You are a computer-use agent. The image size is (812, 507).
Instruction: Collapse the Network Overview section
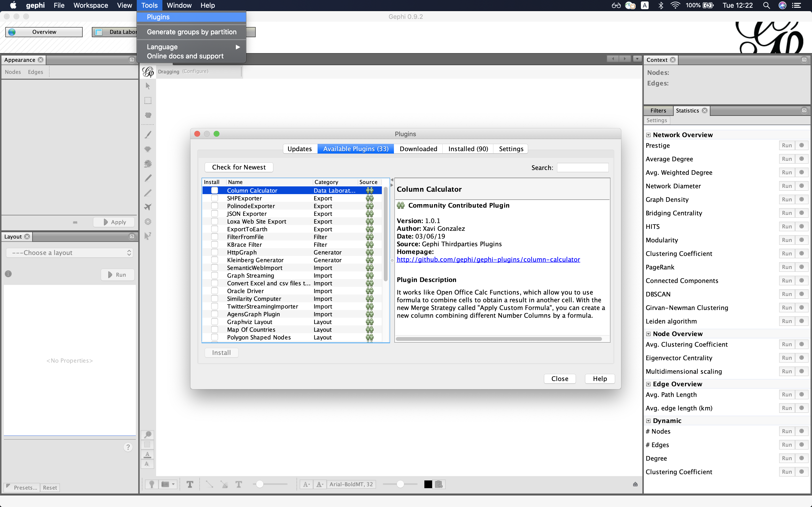click(648, 135)
